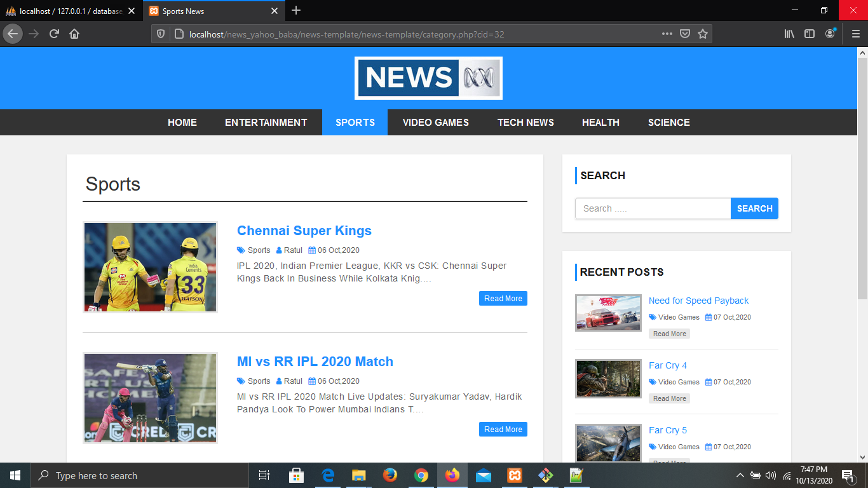868x488 pixels.
Task: Save page to Pocket icon
Action: tap(685, 34)
